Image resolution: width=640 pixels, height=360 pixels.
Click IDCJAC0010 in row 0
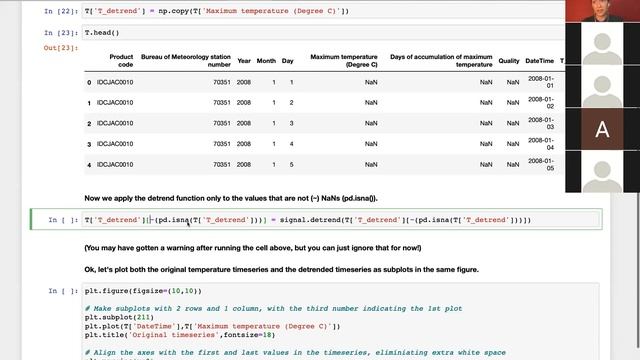point(115,82)
